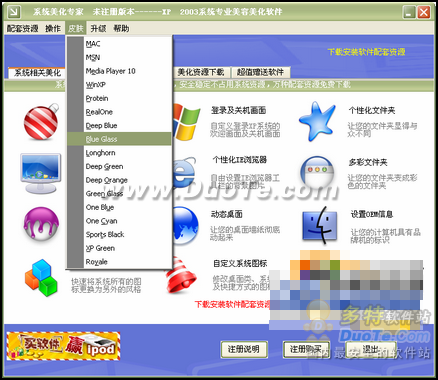Apply the XP Green skin
438x380 pixels.
point(119,248)
